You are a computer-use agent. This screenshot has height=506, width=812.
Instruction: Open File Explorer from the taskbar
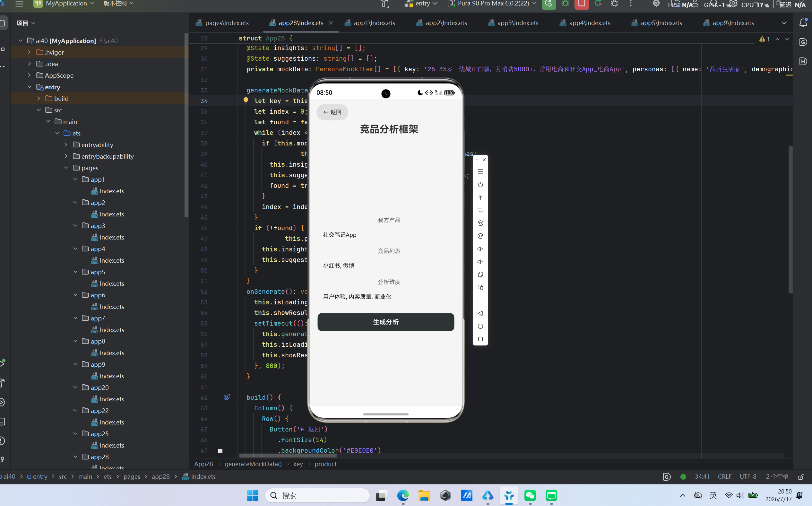tap(424, 495)
